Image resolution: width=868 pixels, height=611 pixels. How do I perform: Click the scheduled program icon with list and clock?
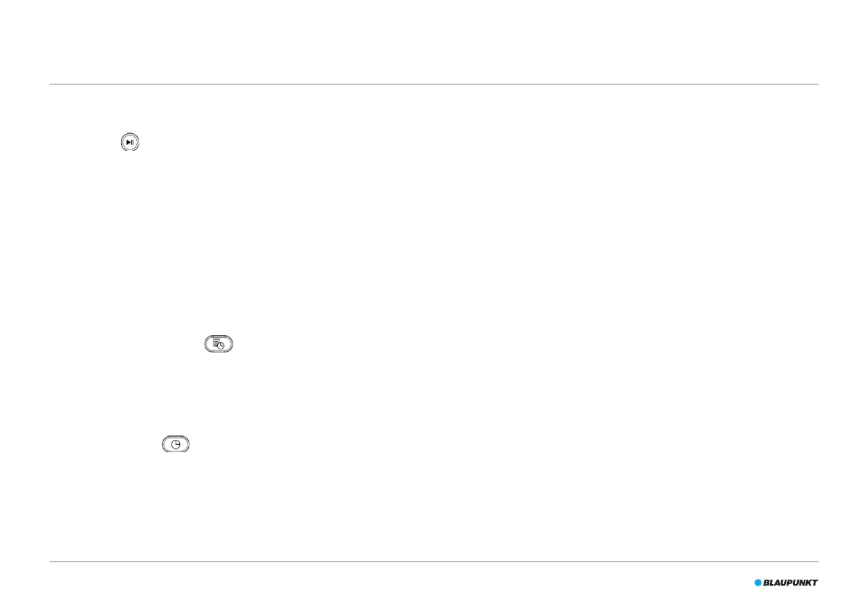pos(218,344)
